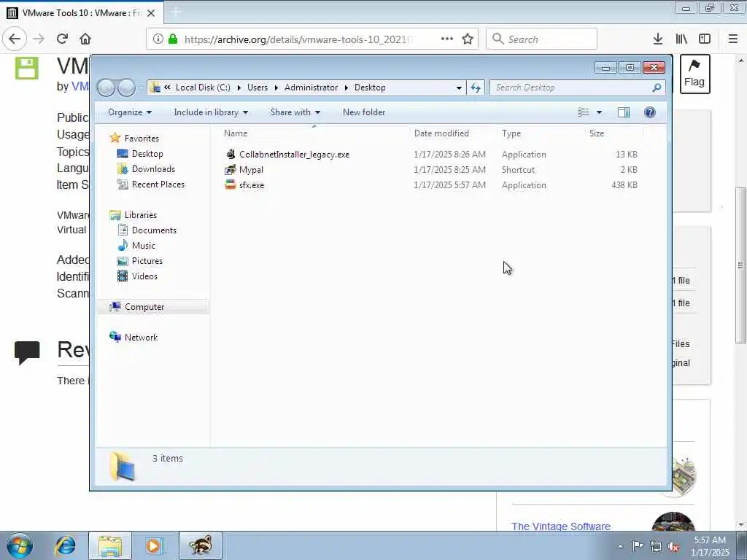The width and height of the screenshot is (747, 560).
Task: Go to the browser Home page icon
Action: coord(85,39)
